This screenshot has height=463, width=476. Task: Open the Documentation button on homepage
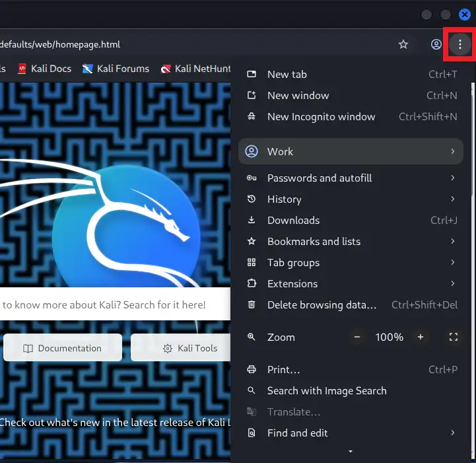click(x=63, y=347)
